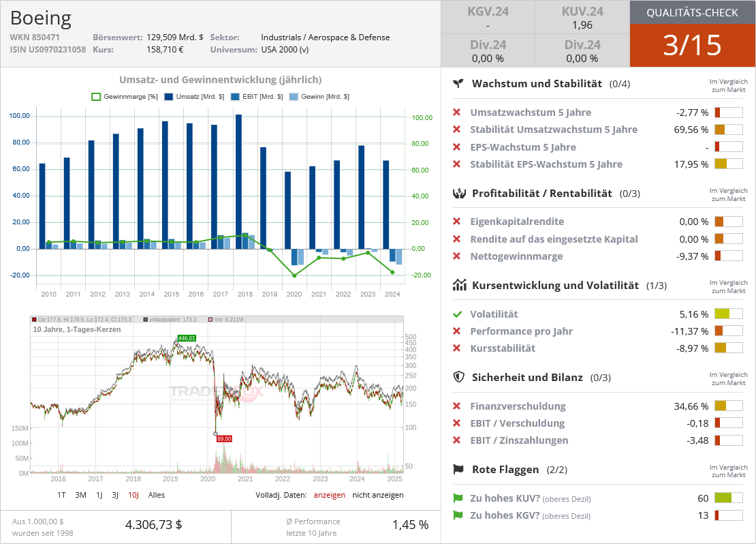This screenshot has width=756, height=544.
Task: Click the red X next to Performance pro Jahr
Action: (x=456, y=331)
